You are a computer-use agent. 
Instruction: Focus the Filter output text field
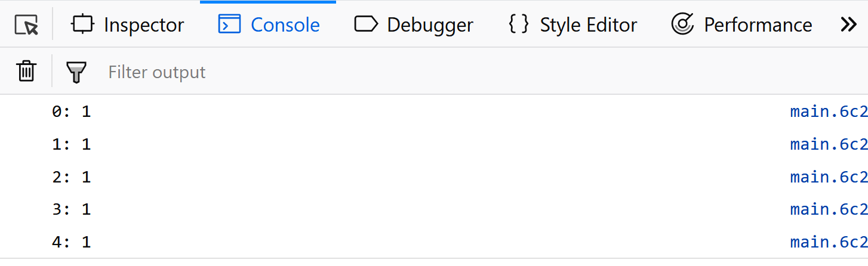pos(418,72)
